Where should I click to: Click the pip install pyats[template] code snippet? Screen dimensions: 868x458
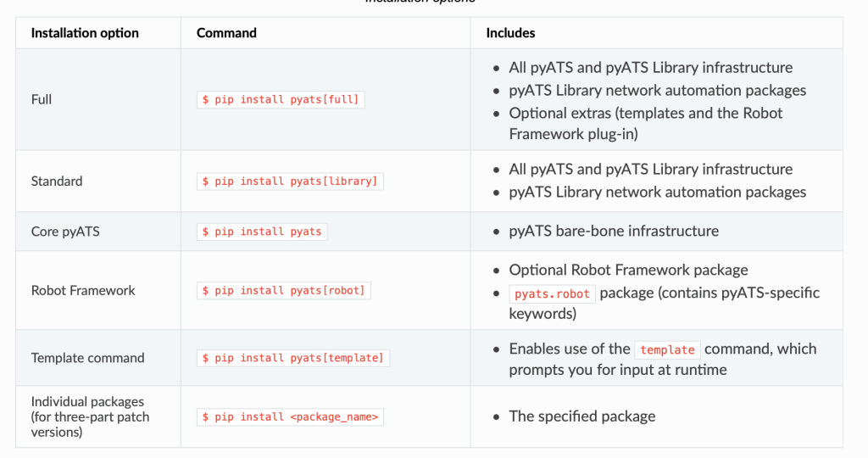tap(292, 358)
